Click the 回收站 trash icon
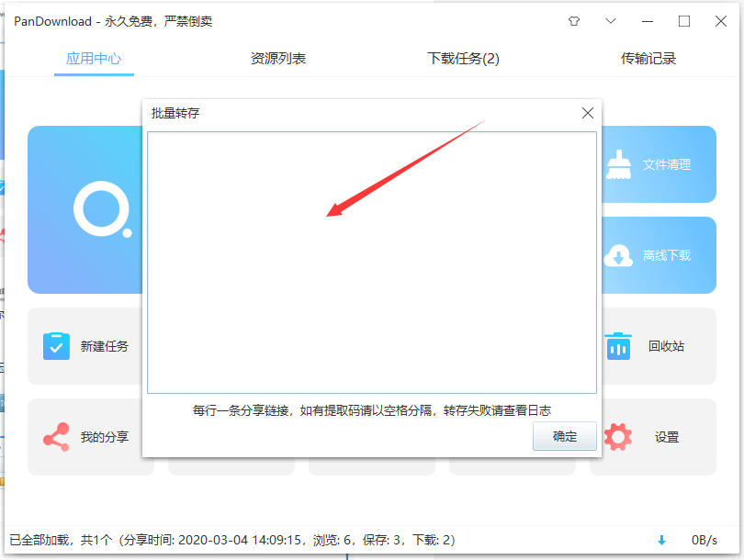 (x=618, y=346)
